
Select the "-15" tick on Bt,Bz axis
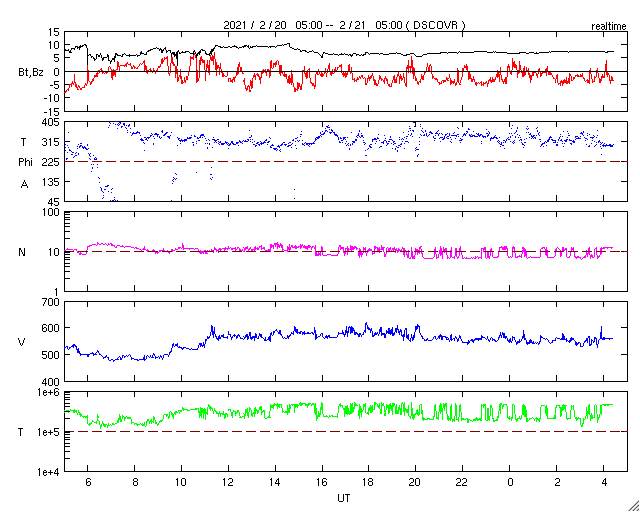[51, 111]
